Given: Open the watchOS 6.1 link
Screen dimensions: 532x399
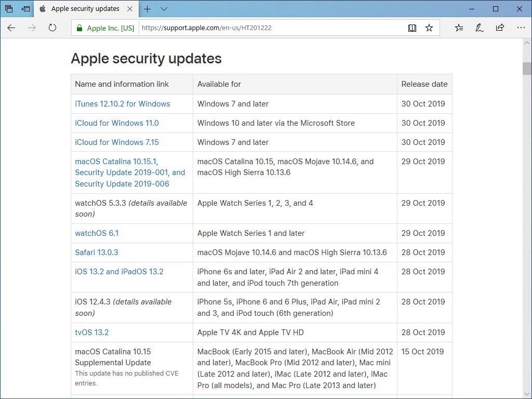Looking at the screenshot, I should [x=97, y=233].
